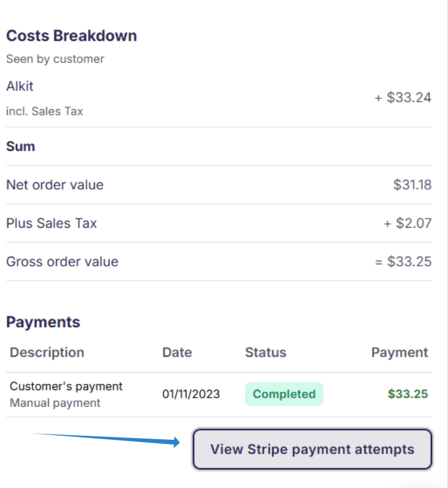The image size is (448, 488).
Task: Click the Manual payment subtext
Action: pyautogui.click(x=55, y=403)
